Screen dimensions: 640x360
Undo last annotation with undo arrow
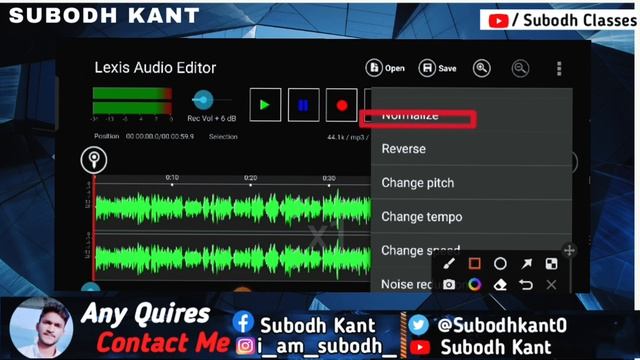point(526,284)
